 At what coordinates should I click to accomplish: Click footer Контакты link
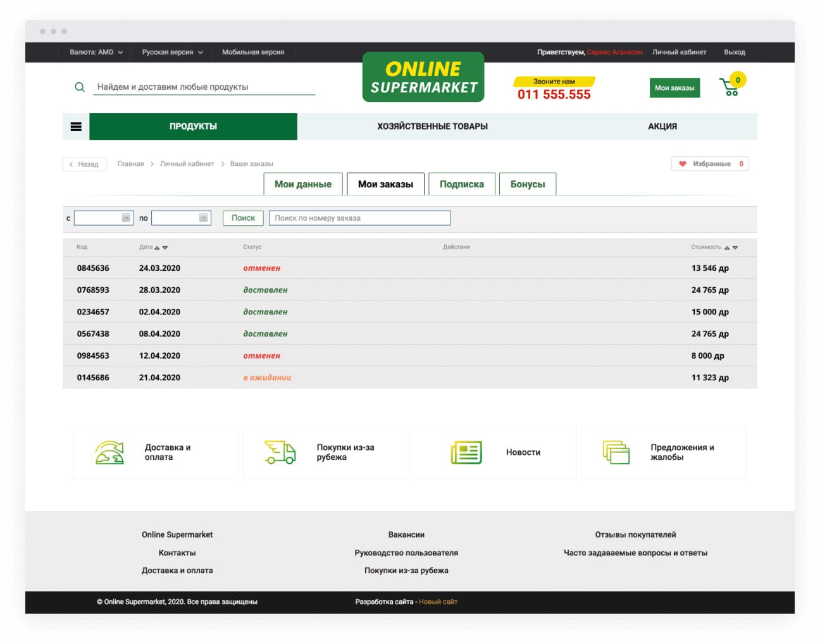[x=177, y=553]
